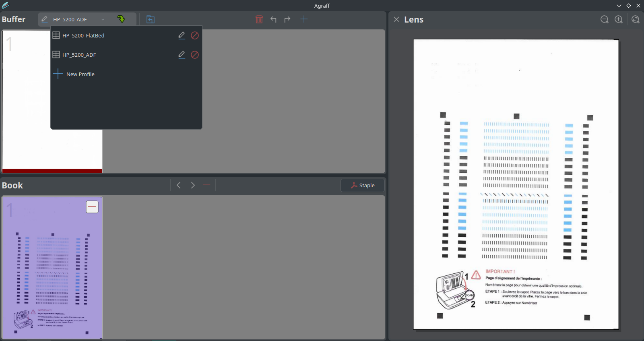Redo the last buffer action
Viewport: 644px width, 341px height.
287,19
